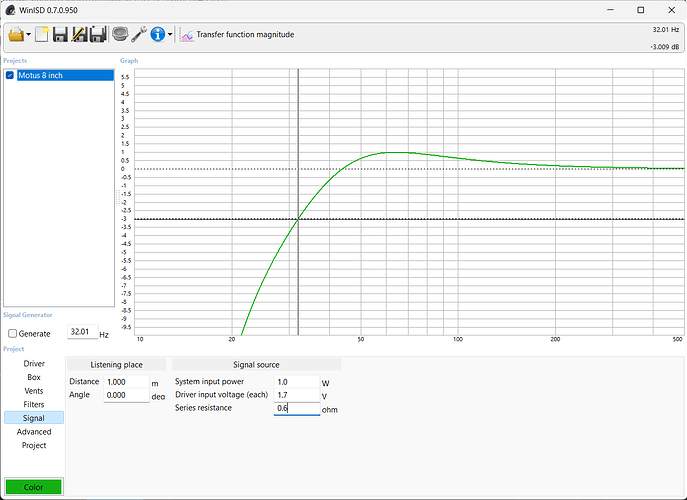Click the first save floppy disk icon
The height and width of the screenshot is (500, 687).
coord(60,35)
